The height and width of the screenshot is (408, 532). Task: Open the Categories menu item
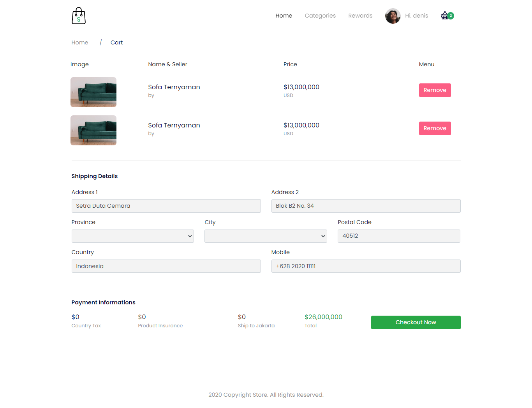320,16
